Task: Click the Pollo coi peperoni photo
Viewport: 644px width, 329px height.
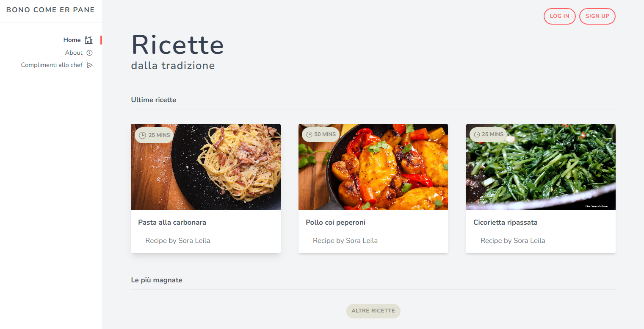Action: tap(373, 167)
